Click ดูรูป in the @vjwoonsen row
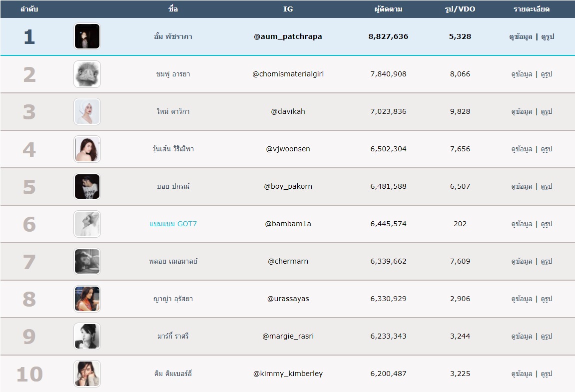 pyautogui.click(x=547, y=149)
